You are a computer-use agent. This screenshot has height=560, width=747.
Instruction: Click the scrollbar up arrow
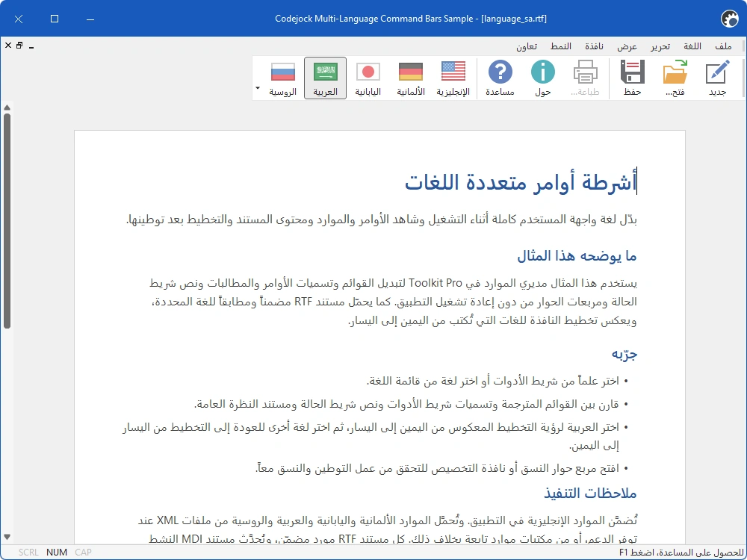pyautogui.click(x=7, y=108)
